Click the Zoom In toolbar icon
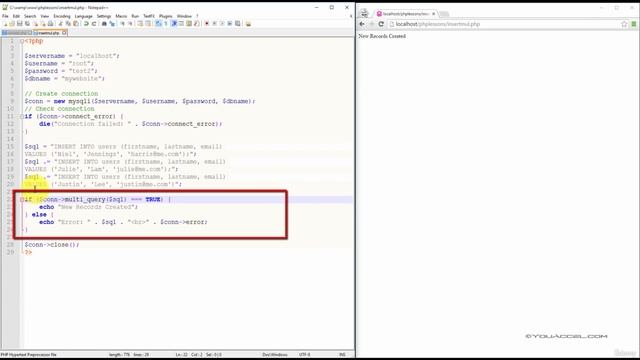 point(122,24)
